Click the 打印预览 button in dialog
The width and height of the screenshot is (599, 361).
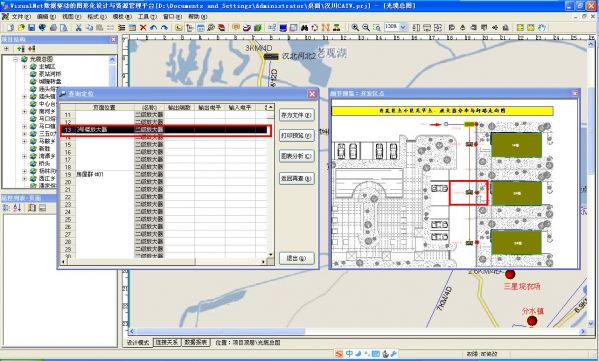[296, 136]
